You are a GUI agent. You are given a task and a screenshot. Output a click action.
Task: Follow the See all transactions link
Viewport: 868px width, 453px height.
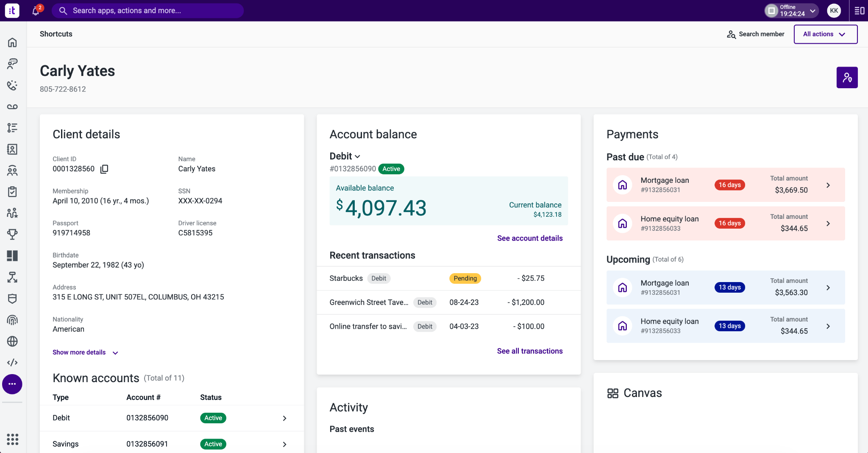[530, 351]
